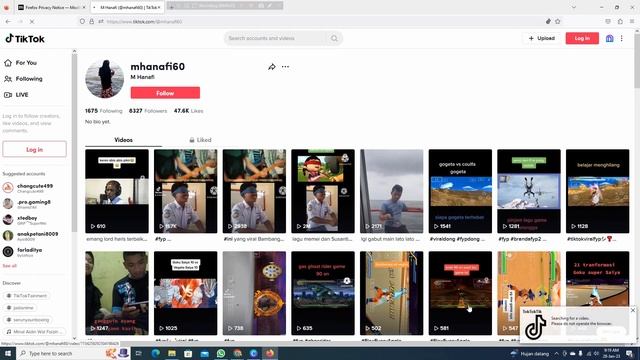
Task: Open File Explorer from taskbar
Action: [x=172, y=353]
